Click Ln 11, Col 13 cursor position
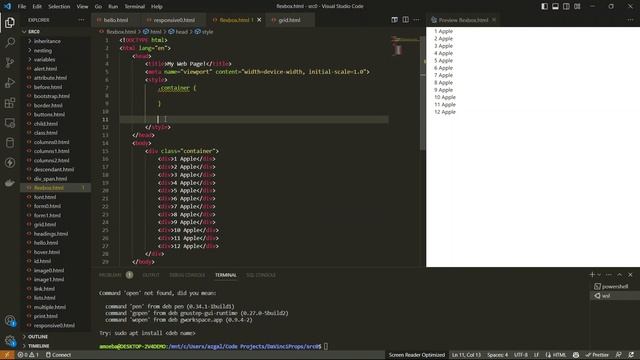 pyautogui.click(x=466, y=355)
